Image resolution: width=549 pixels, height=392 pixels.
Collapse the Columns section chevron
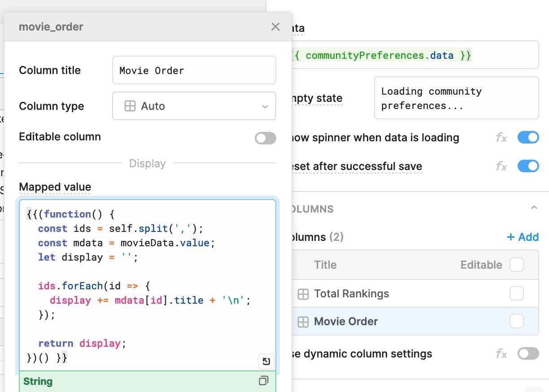(x=533, y=208)
